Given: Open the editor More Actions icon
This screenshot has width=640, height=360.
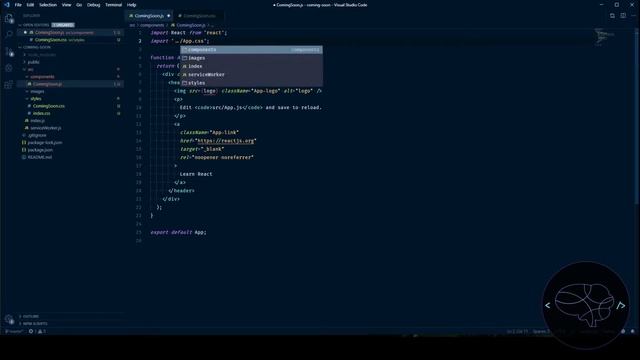Looking at the screenshot, I should pos(633,16).
